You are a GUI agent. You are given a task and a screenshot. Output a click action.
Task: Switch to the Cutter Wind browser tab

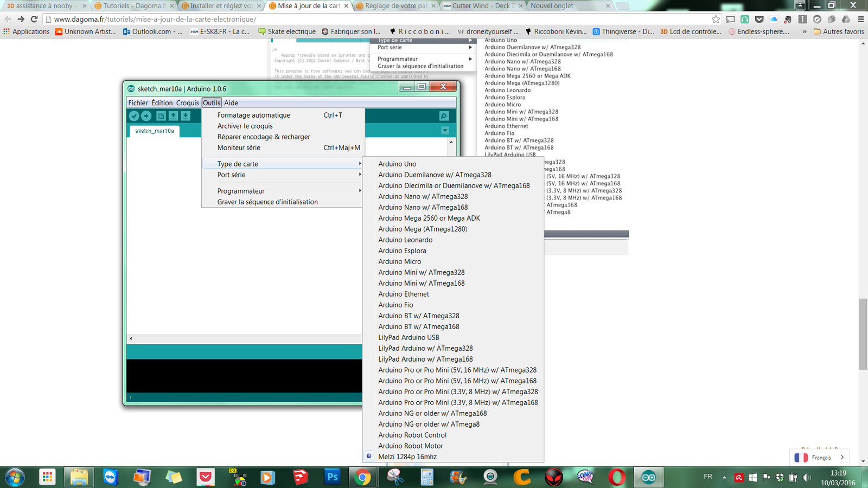pos(483,5)
